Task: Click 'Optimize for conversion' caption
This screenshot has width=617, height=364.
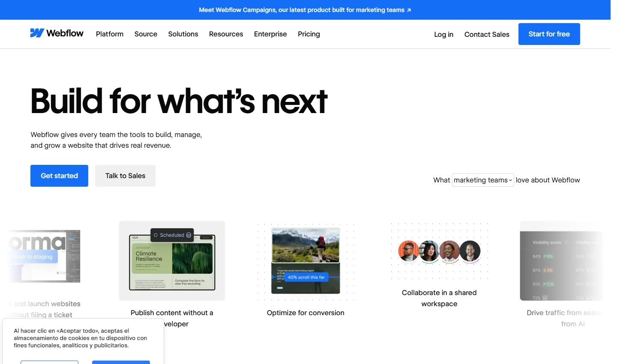Action: pos(306,313)
